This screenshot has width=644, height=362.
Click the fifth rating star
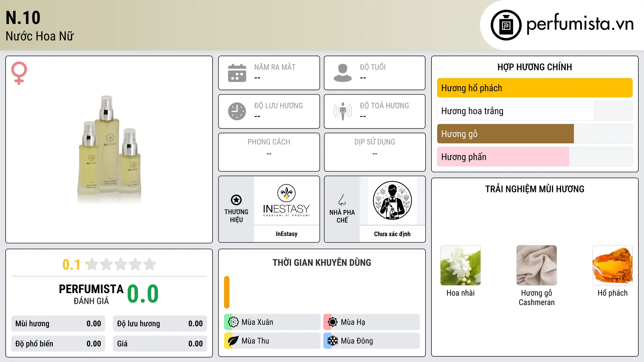point(150,264)
